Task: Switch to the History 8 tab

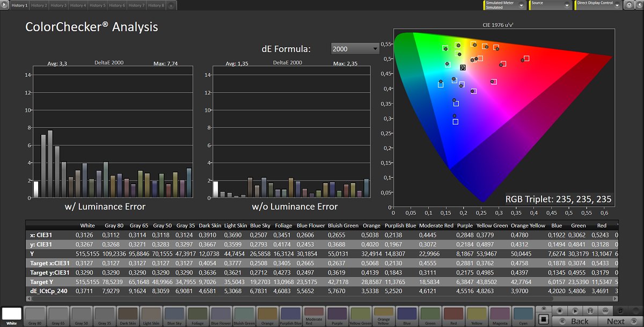Action: pos(156,5)
